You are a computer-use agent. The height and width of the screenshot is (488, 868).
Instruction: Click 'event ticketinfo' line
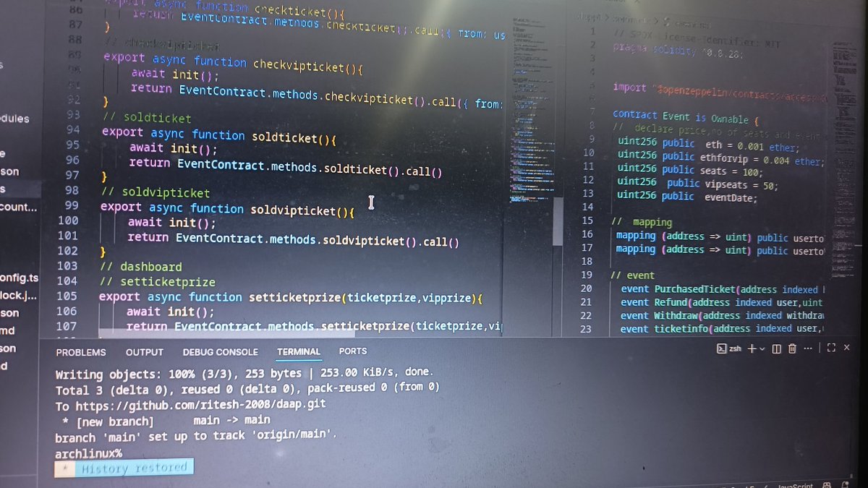coord(722,328)
